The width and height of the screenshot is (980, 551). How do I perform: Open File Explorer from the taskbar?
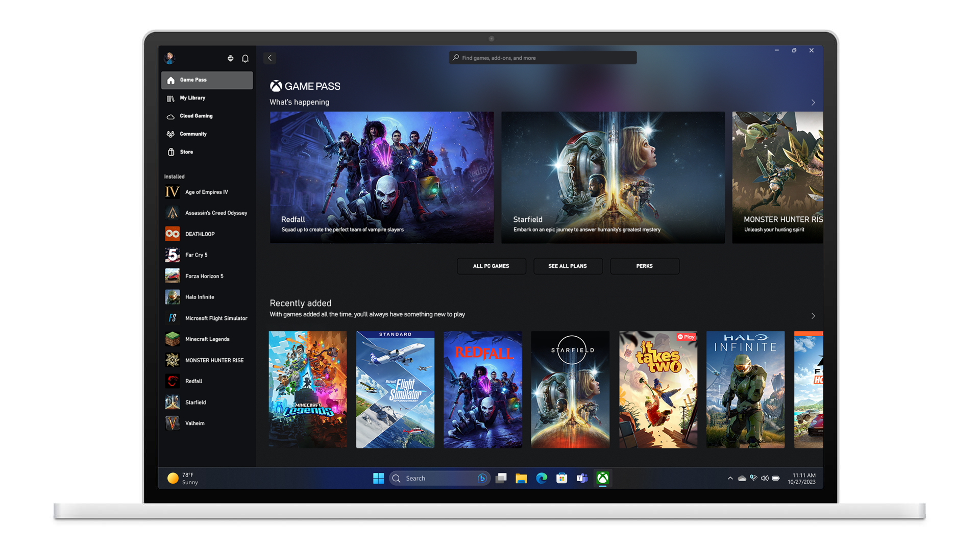[521, 478]
